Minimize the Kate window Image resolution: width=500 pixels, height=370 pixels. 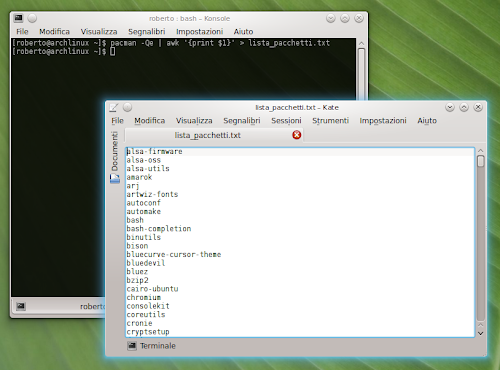click(x=450, y=107)
